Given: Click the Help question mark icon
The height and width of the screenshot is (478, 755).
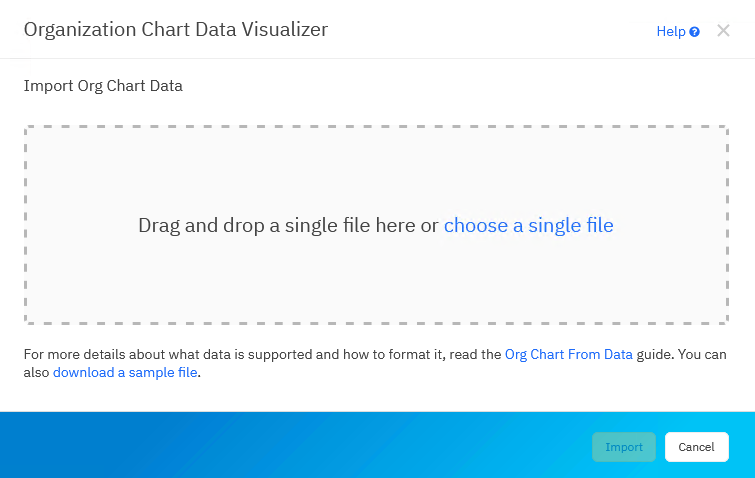Looking at the screenshot, I should tap(694, 32).
